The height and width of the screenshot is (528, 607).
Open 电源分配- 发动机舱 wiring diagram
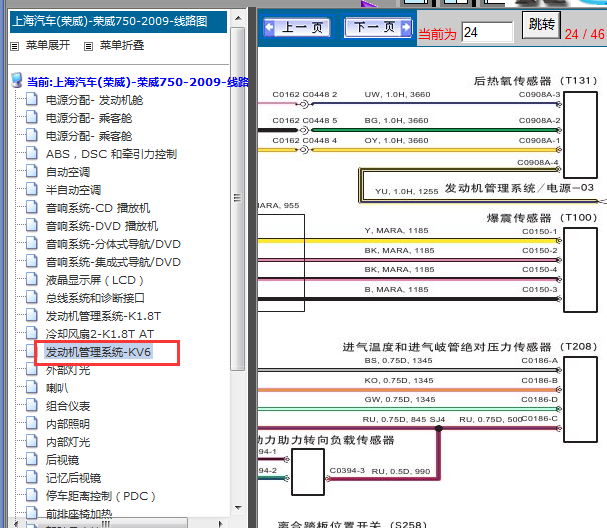pyautogui.click(x=94, y=101)
